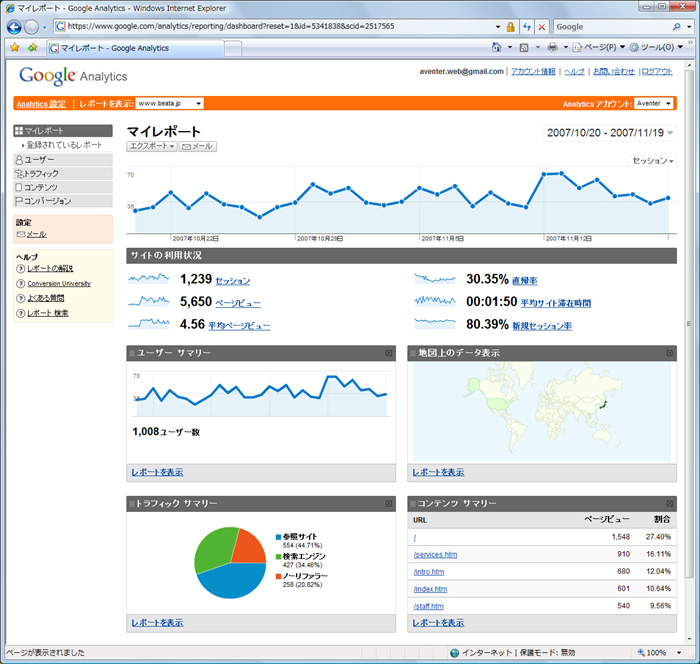Close the コンテンツ サマリー widget
Viewport: 700px width, 664px height.
[x=670, y=504]
